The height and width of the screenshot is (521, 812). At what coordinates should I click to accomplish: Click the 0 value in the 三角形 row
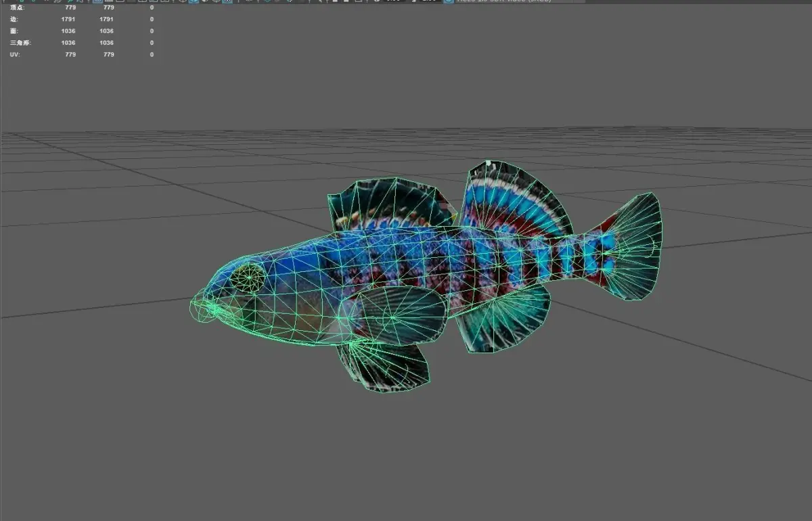point(152,43)
